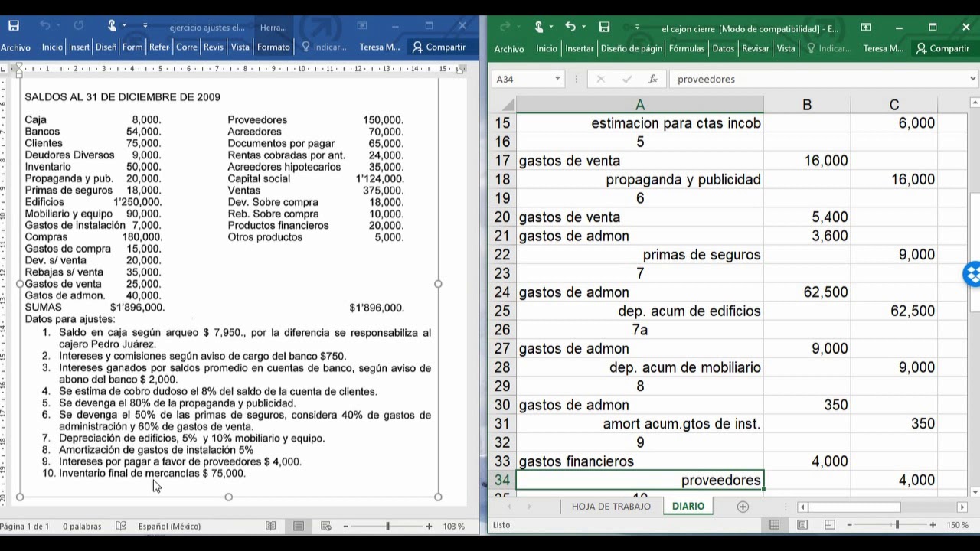980x551 pixels.
Task: Click Compartir button in Word
Action: (x=439, y=47)
